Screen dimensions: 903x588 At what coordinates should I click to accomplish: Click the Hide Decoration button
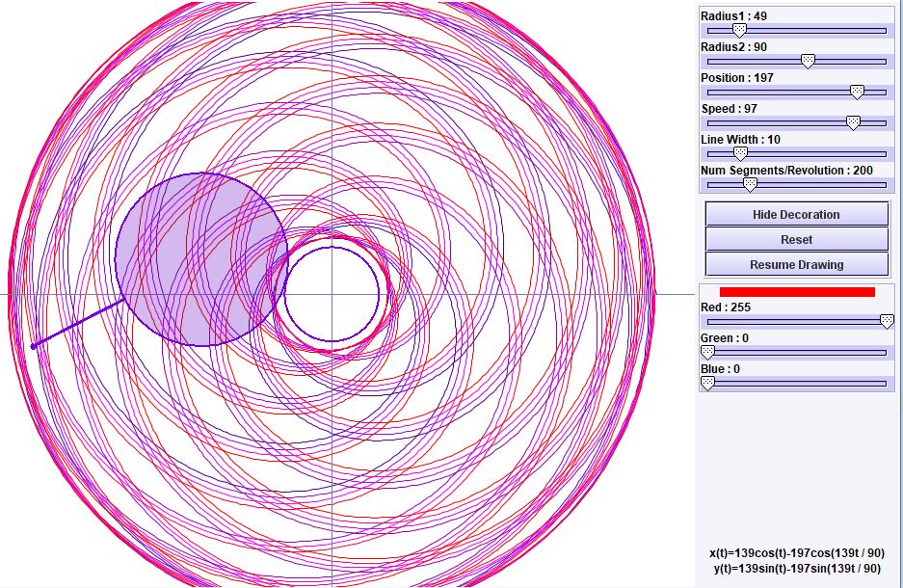(x=796, y=214)
